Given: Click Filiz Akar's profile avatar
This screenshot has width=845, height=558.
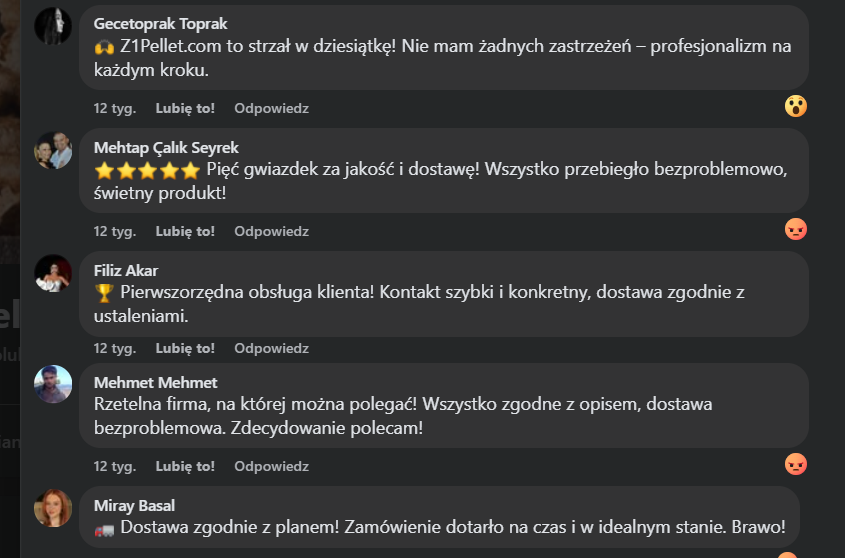Looking at the screenshot, I should click(x=53, y=273).
